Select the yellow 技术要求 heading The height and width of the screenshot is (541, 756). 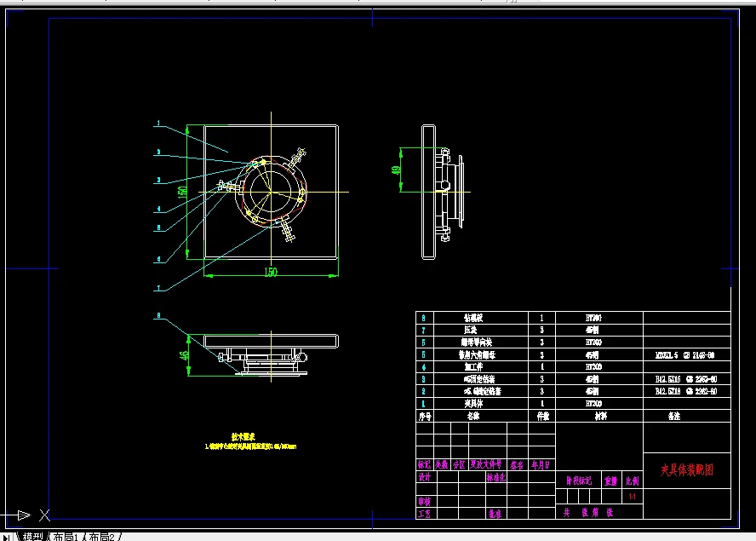point(243,437)
